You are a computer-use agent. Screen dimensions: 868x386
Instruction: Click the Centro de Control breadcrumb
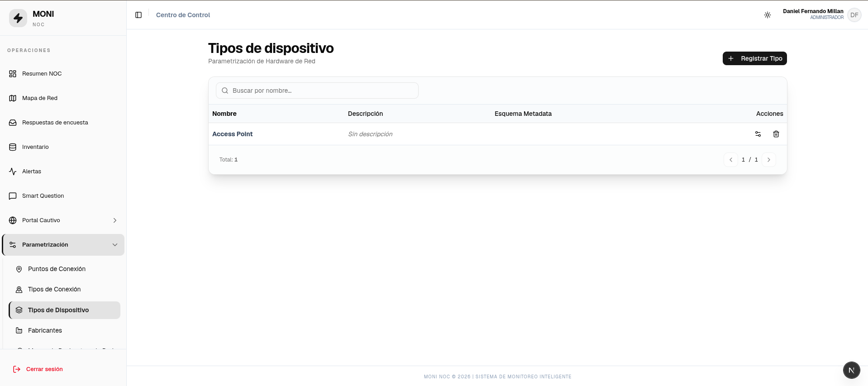183,15
